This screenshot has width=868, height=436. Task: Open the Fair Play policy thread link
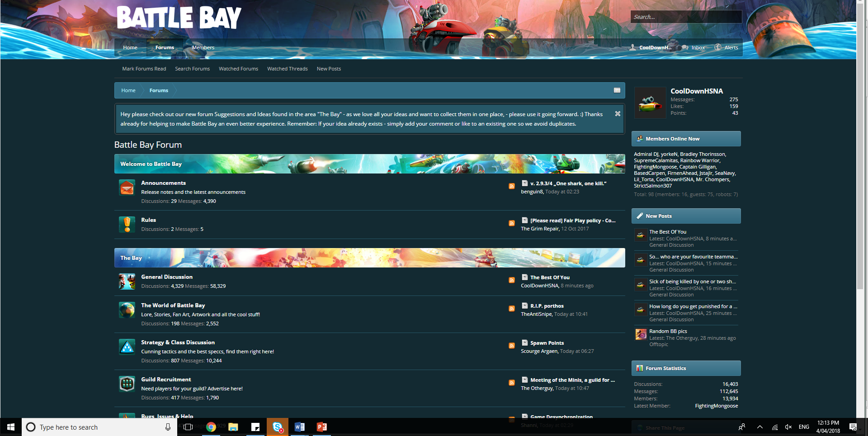pyautogui.click(x=573, y=220)
